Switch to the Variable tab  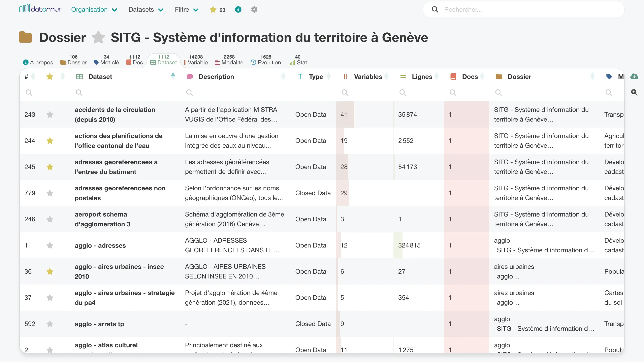196,60
